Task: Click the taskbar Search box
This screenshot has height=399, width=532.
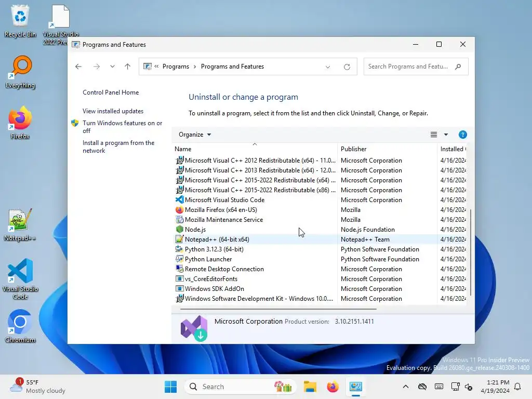Action: click(240, 387)
